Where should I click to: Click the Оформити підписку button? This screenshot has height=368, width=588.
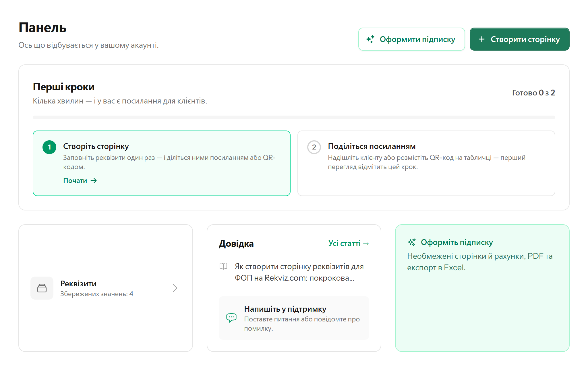pyautogui.click(x=411, y=39)
